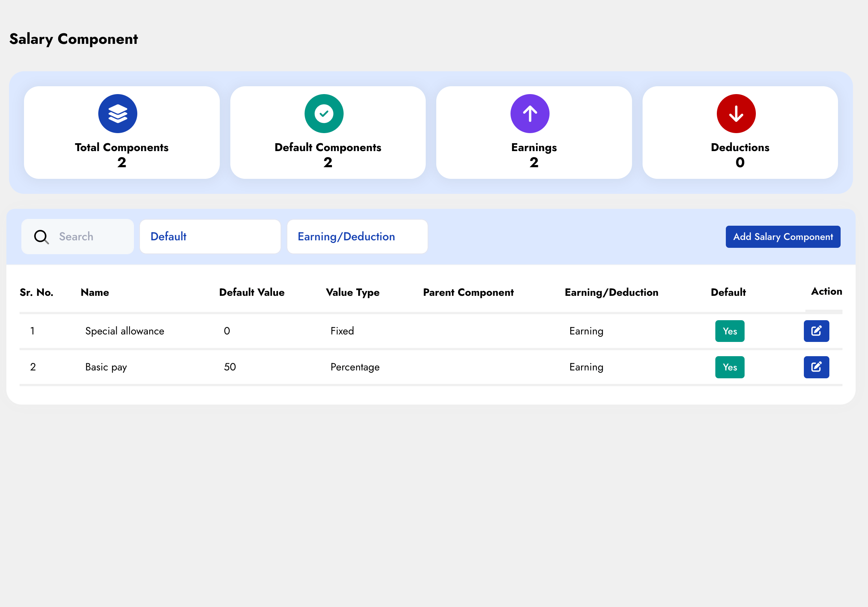Click Yes badge for Special allowance
The width and height of the screenshot is (868, 607).
coord(729,331)
